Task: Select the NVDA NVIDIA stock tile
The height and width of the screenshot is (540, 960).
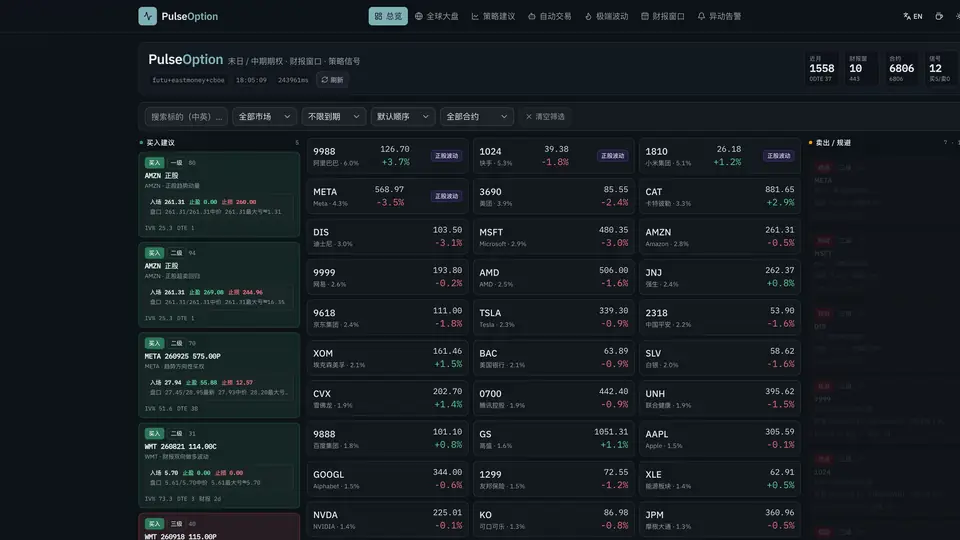Action: 388,520
